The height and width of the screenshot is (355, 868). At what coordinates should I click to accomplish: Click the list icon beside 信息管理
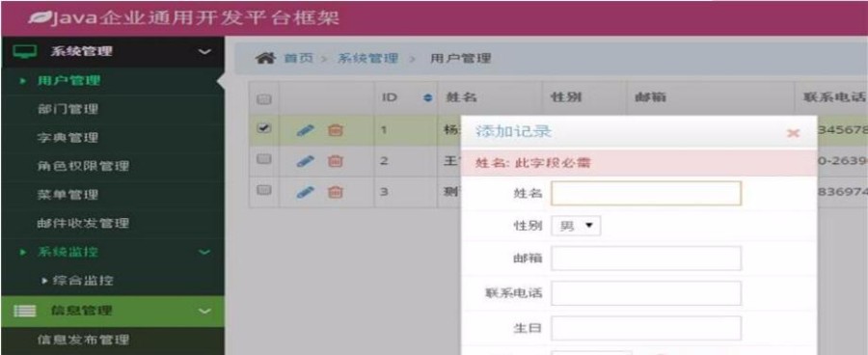(x=24, y=312)
